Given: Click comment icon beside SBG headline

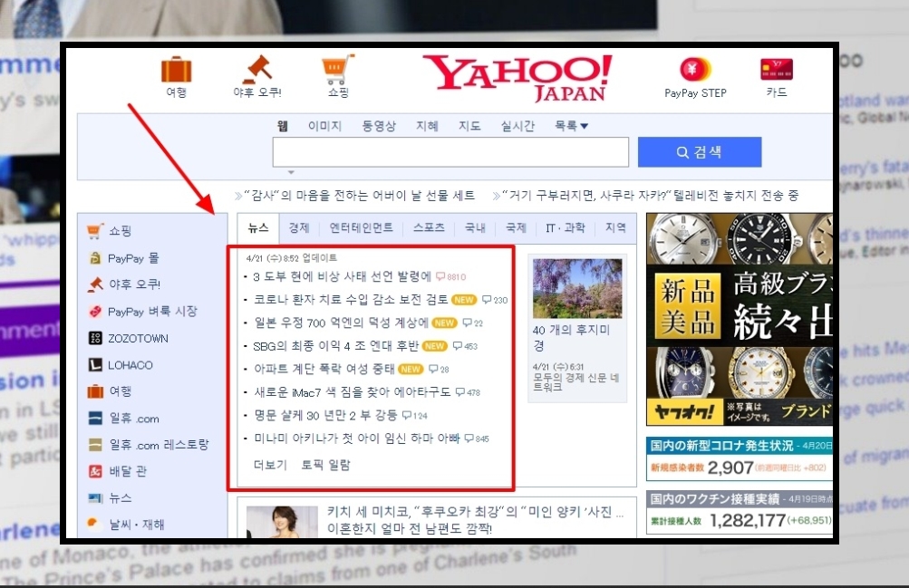Looking at the screenshot, I should point(458,346).
